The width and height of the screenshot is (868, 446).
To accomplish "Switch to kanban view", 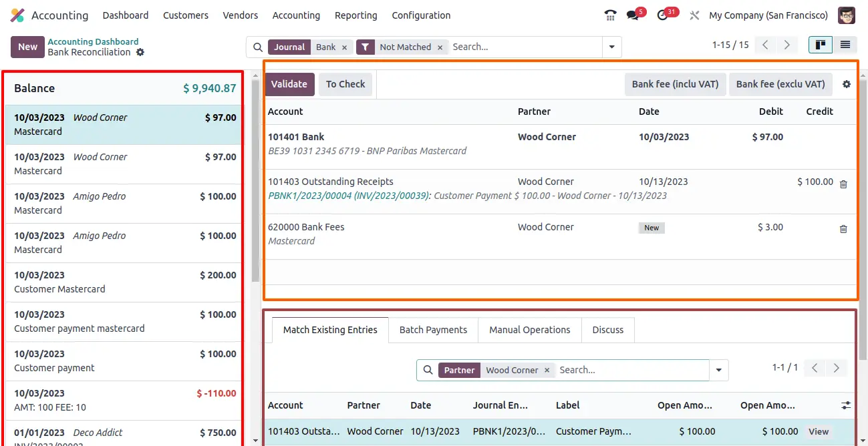I will click(x=821, y=45).
